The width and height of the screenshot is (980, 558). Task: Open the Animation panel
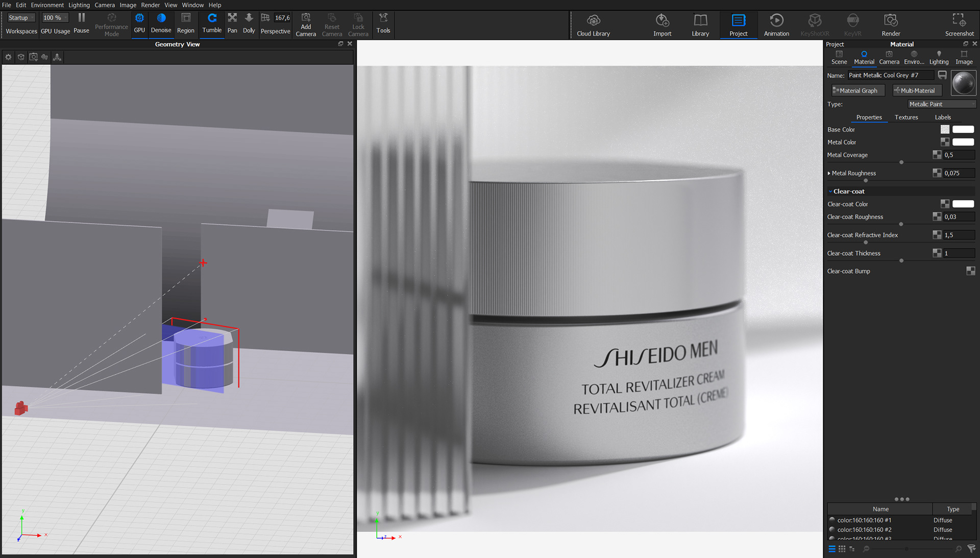[x=776, y=25]
